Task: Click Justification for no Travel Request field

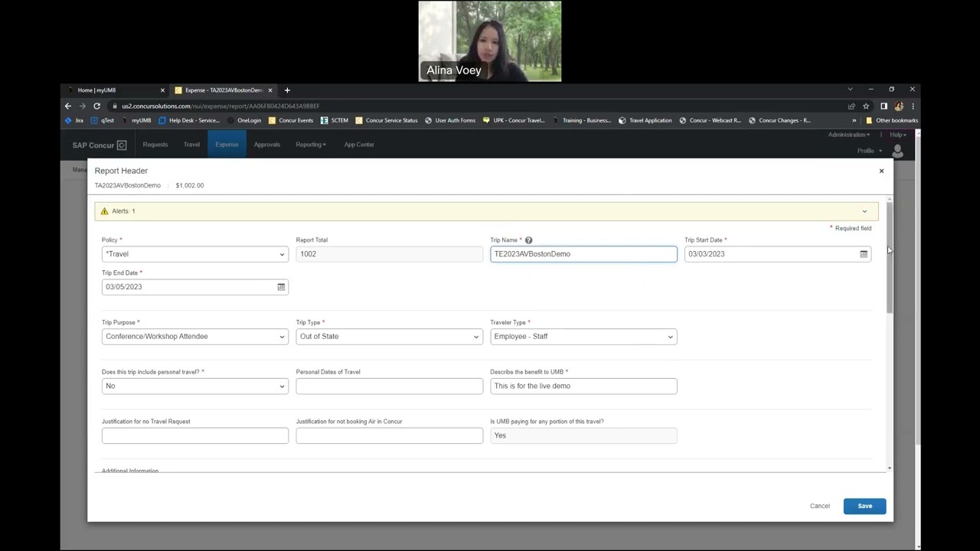Action: (x=195, y=435)
